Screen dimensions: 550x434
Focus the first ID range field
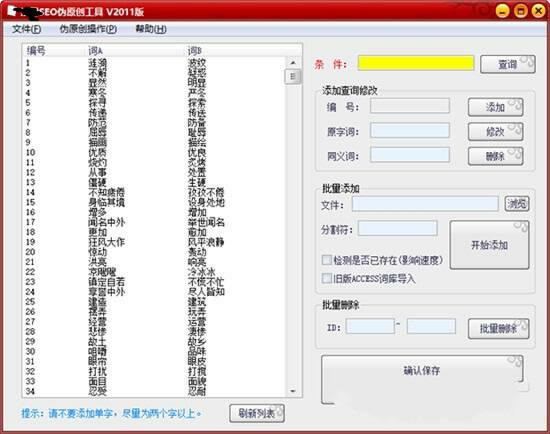tap(370, 326)
